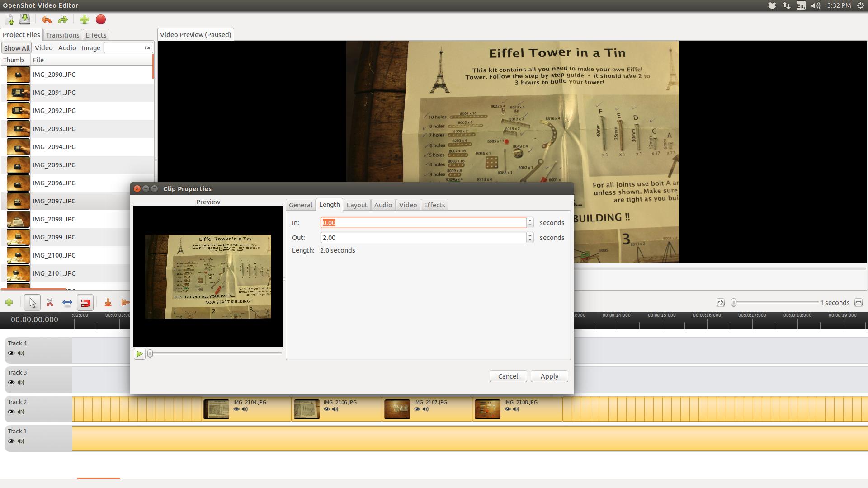Image resolution: width=868 pixels, height=488 pixels.
Task: Click the Cancel button
Action: pos(508,376)
